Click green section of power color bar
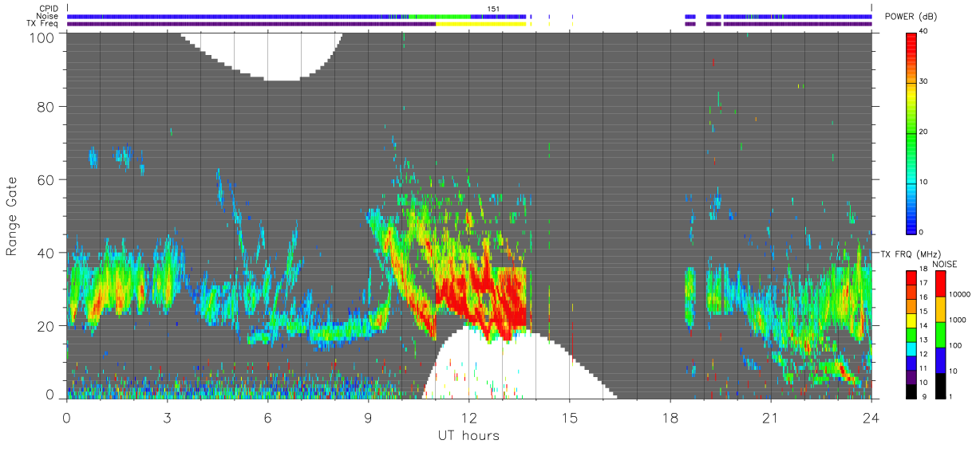980x452 pixels. point(911,140)
